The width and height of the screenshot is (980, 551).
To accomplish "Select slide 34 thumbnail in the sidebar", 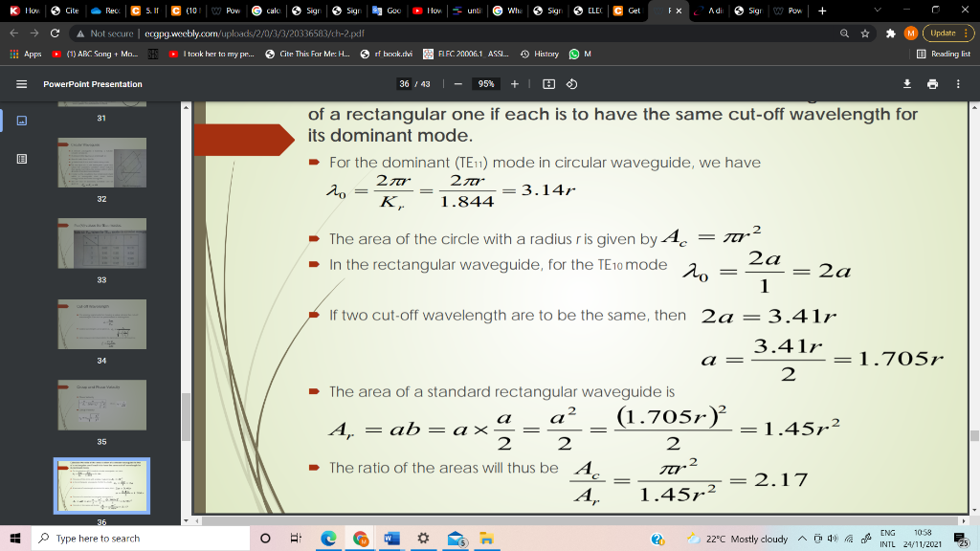I will coord(100,323).
